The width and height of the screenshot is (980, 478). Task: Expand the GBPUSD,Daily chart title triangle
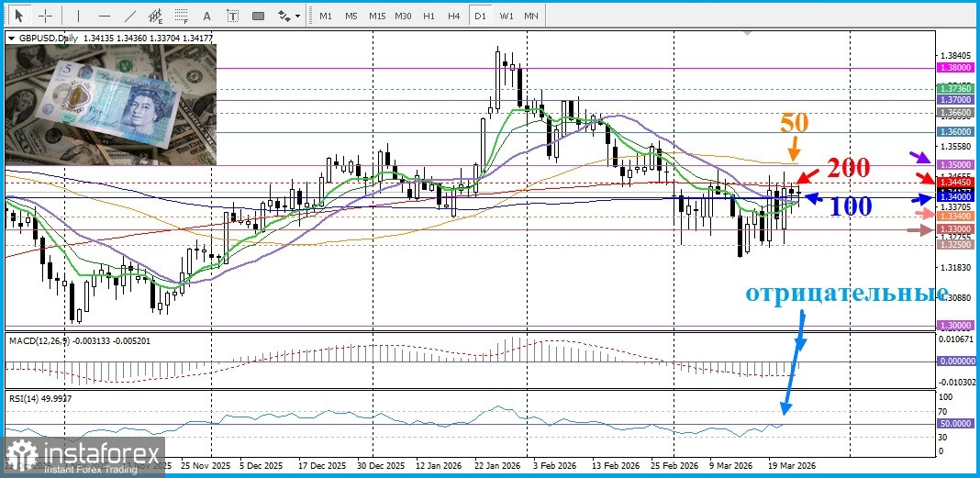(11, 38)
